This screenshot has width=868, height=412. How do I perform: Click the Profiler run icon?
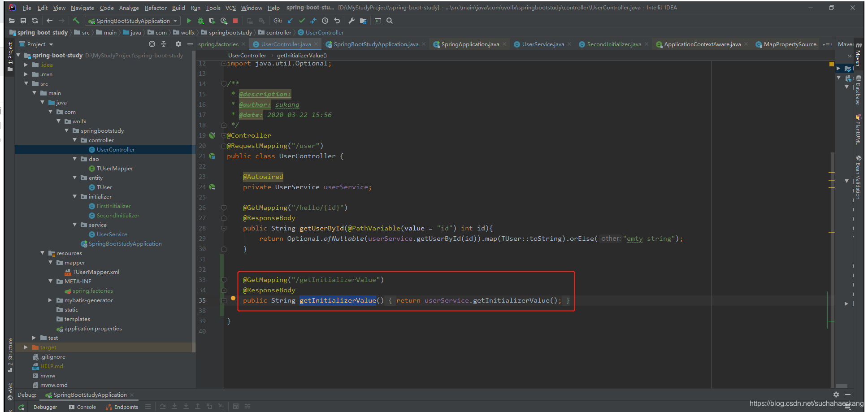[224, 21]
